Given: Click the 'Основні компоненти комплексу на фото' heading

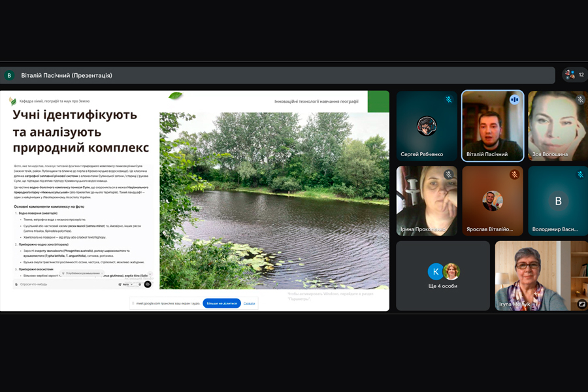Looking at the screenshot, I should pos(49,206).
